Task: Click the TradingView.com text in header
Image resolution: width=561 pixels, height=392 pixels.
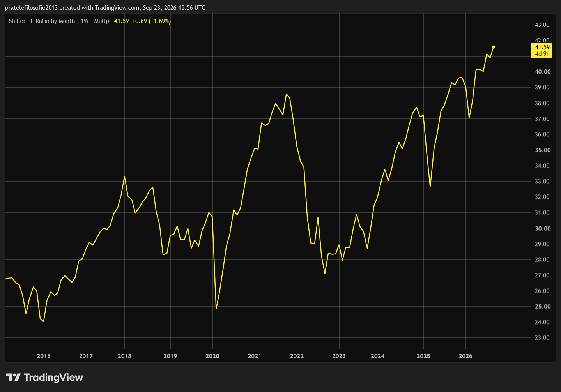Action: click(117, 8)
